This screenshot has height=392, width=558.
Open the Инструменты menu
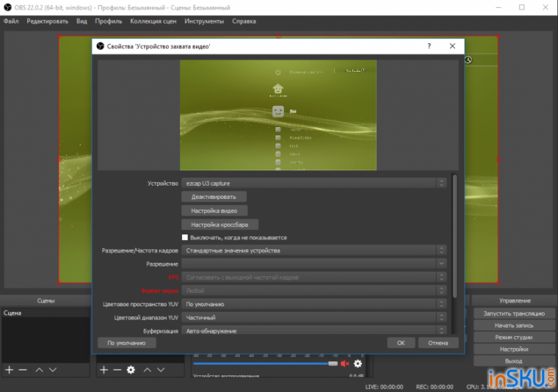tap(204, 22)
